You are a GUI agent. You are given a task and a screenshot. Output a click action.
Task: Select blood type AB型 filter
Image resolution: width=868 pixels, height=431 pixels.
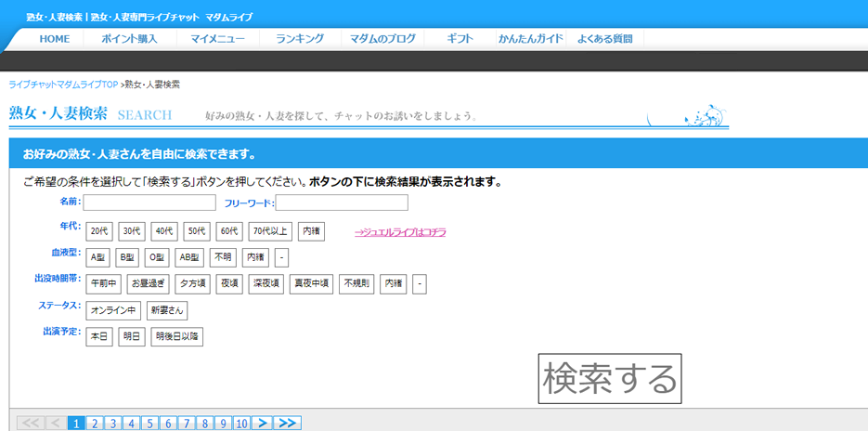(x=189, y=257)
